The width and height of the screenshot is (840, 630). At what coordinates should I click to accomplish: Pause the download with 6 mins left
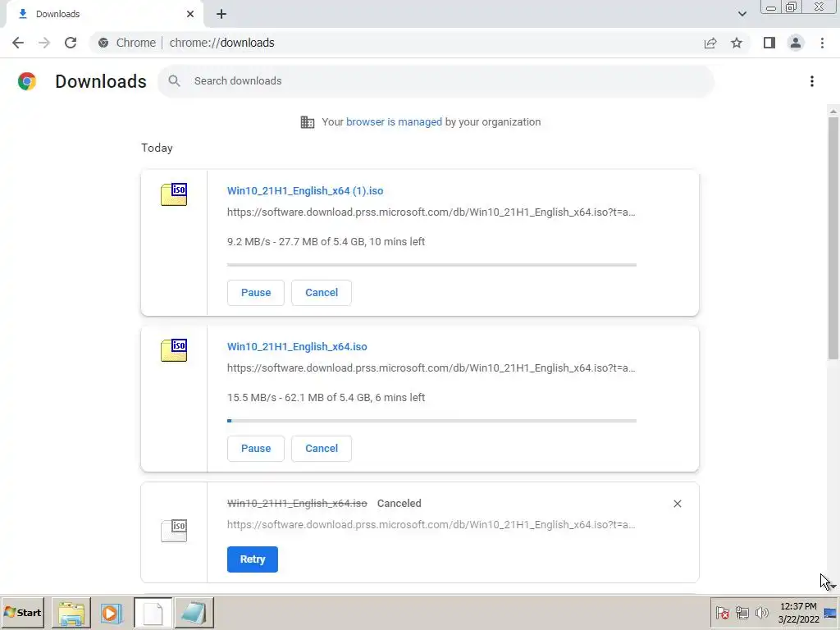(256, 449)
